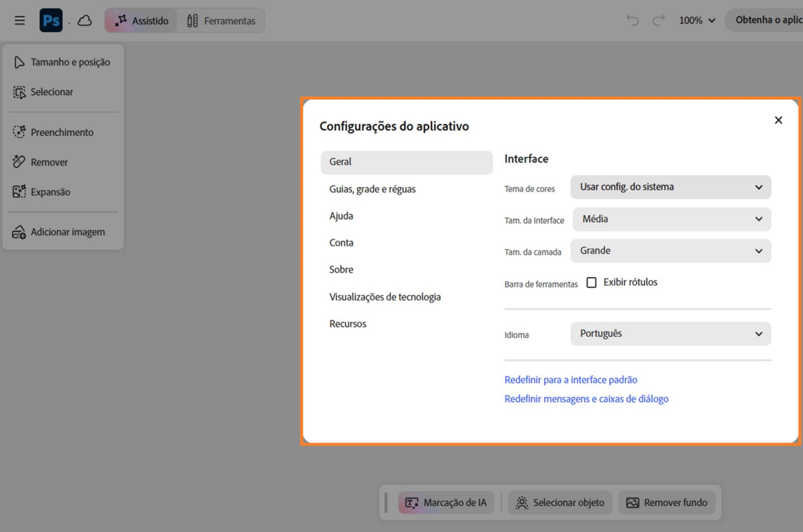The width and height of the screenshot is (803, 532).
Task: Click the Photoshop Ps logo
Action: point(51,20)
